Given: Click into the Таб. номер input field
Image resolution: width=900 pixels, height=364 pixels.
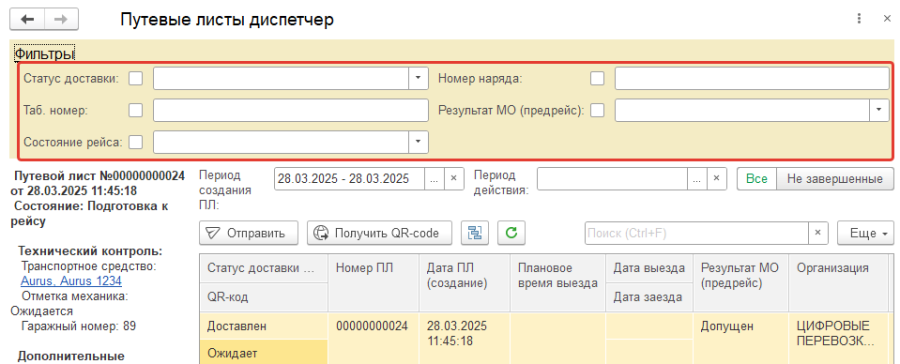Looking at the screenshot, I should point(290,110).
